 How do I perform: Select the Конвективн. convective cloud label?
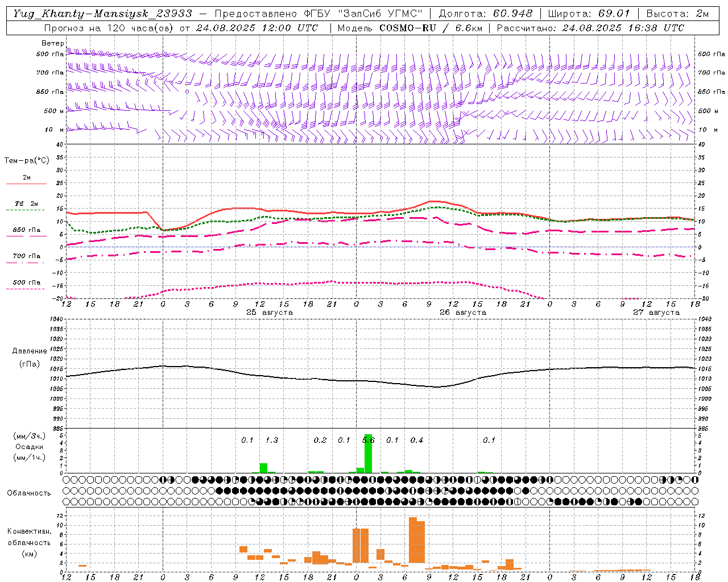(x=30, y=531)
